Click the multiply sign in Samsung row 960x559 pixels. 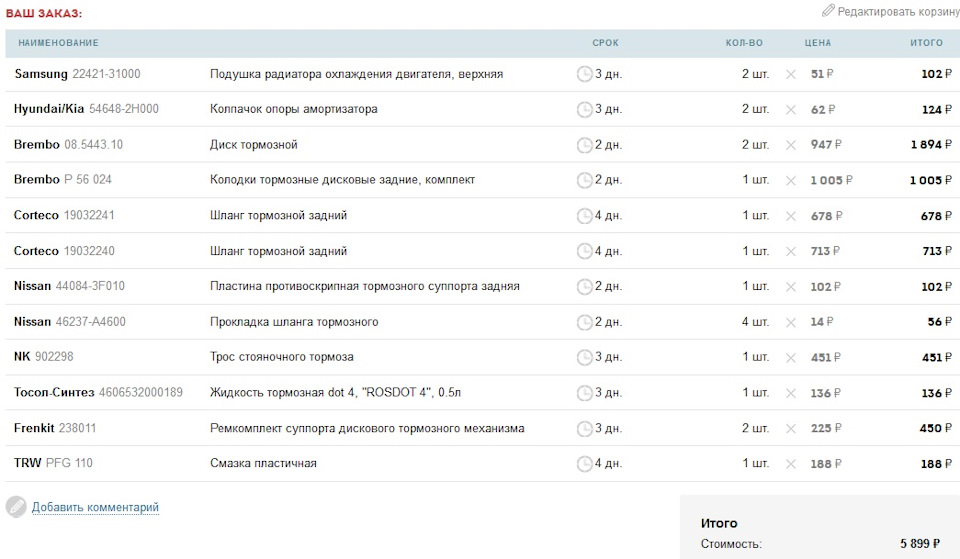click(791, 75)
